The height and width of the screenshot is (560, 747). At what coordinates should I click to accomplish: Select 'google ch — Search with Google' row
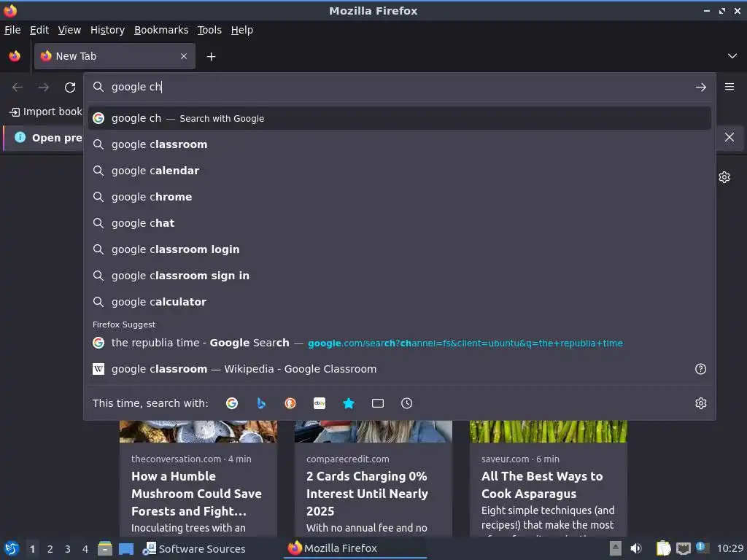point(399,118)
